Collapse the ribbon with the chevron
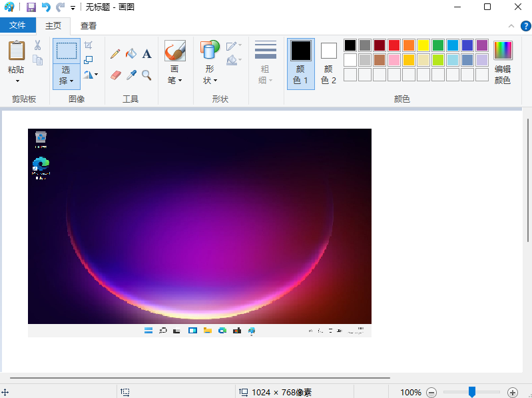Image resolution: width=532 pixels, height=398 pixels. pyautogui.click(x=509, y=26)
